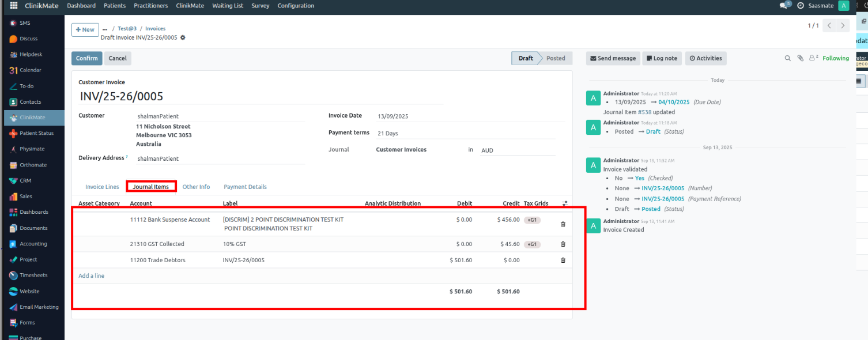The width and height of the screenshot is (868, 340).
Task: Search messages with the magnifier icon
Action: tap(788, 58)
